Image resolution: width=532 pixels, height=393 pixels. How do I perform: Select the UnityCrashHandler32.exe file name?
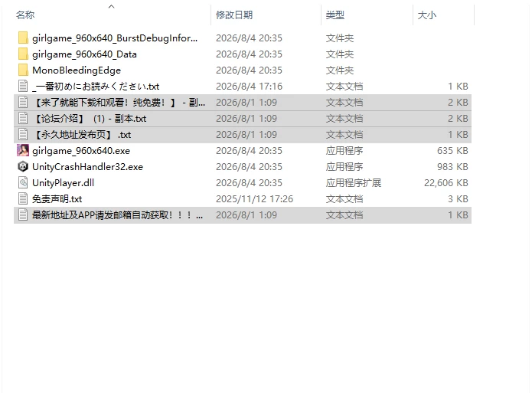click(x=87, y=166)
